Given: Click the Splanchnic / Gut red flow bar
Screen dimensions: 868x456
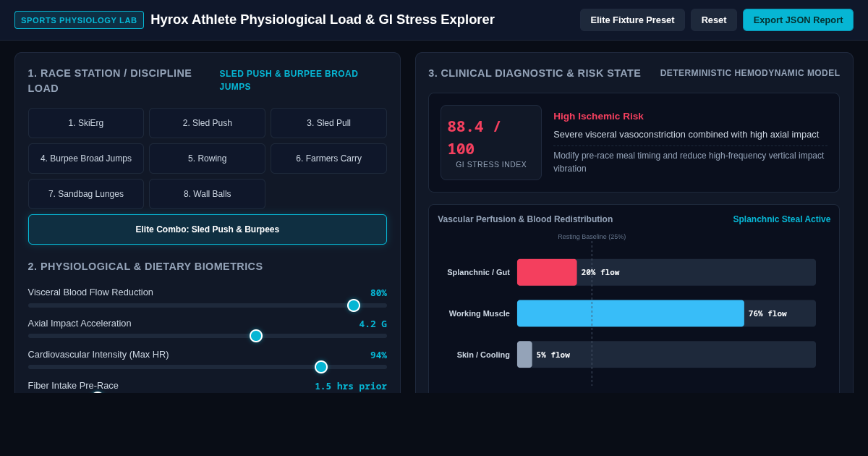Looking at the screenshot, I should click(x=547, y=272).
